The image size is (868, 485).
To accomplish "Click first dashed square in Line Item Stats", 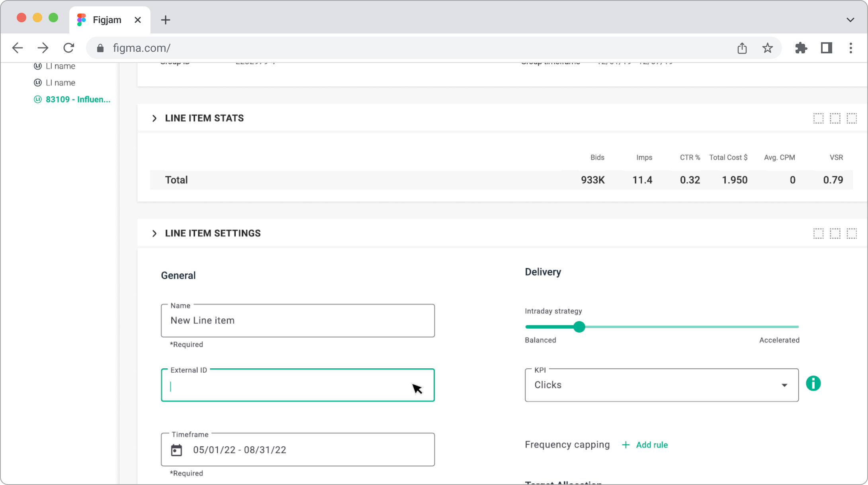I will (818, 118).
